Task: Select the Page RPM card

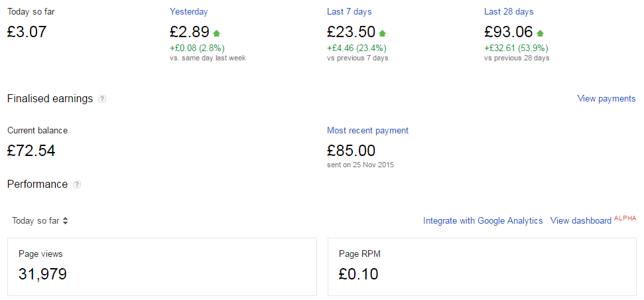Action: (x=482, y=267)
